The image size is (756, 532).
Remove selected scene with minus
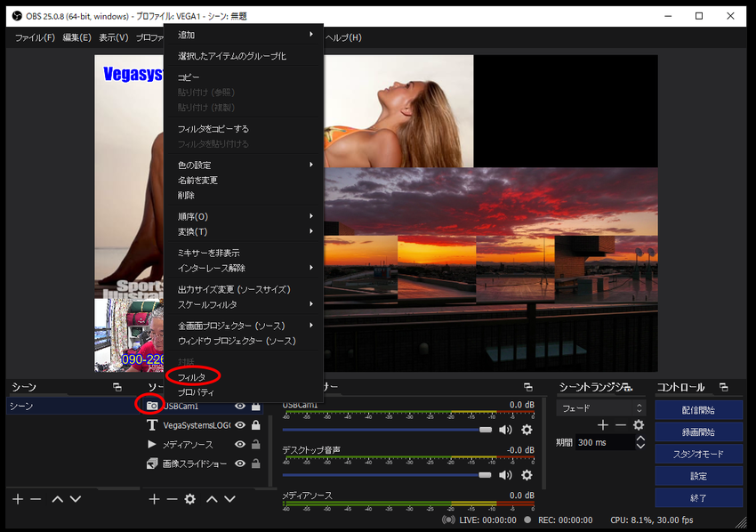pyautogui.click(x=36, y=499)
